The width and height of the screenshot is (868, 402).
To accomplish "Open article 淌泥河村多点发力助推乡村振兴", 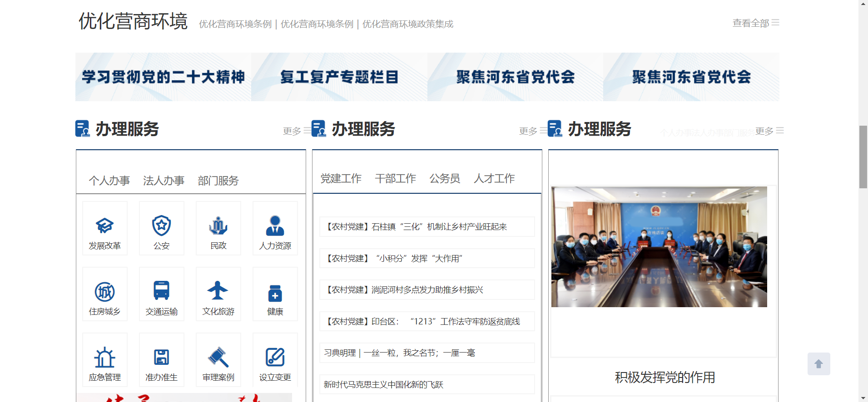I will (427, 289).
